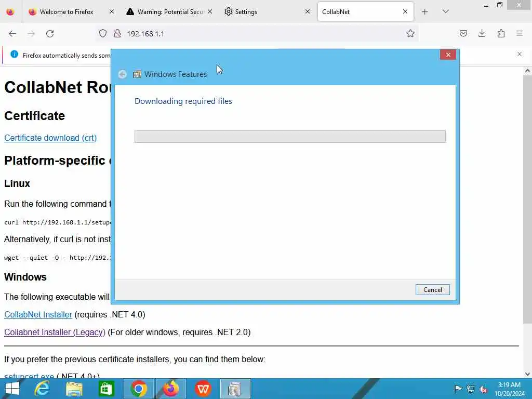Open WPS Office from the taskbar
532x399 pixels.
coord(203,389)
